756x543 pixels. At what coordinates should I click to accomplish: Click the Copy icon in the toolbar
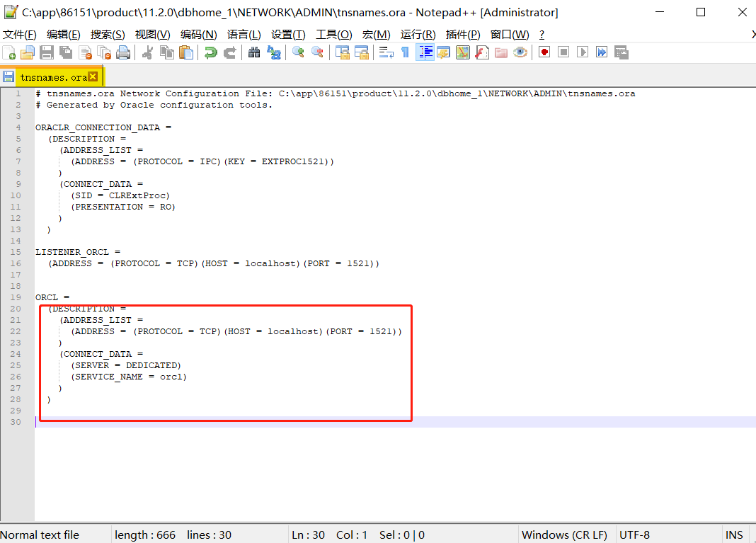point(167,52)
